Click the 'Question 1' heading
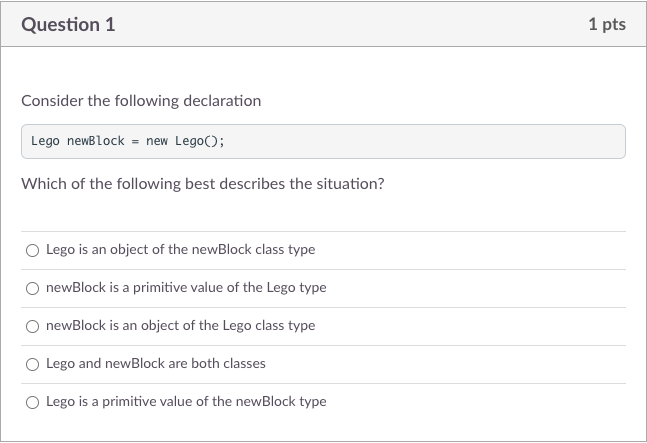The height and width of the screenshot is (443, 647). point(68,24)
